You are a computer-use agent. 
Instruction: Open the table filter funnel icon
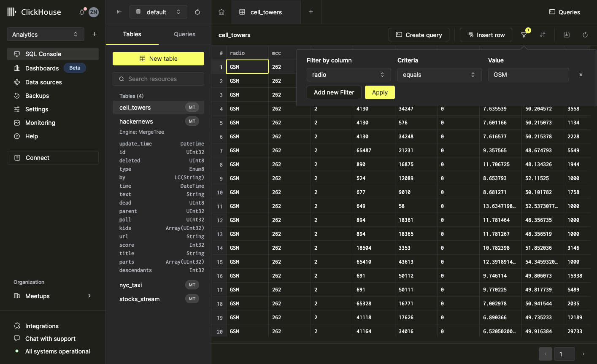pos(524,35)
